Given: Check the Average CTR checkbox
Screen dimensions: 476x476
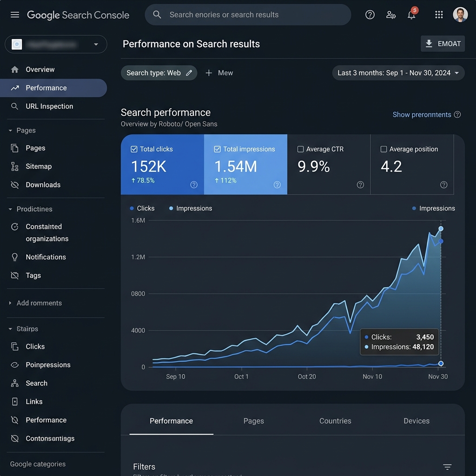Looking at the screenshot, I should (x=301, y=149).
